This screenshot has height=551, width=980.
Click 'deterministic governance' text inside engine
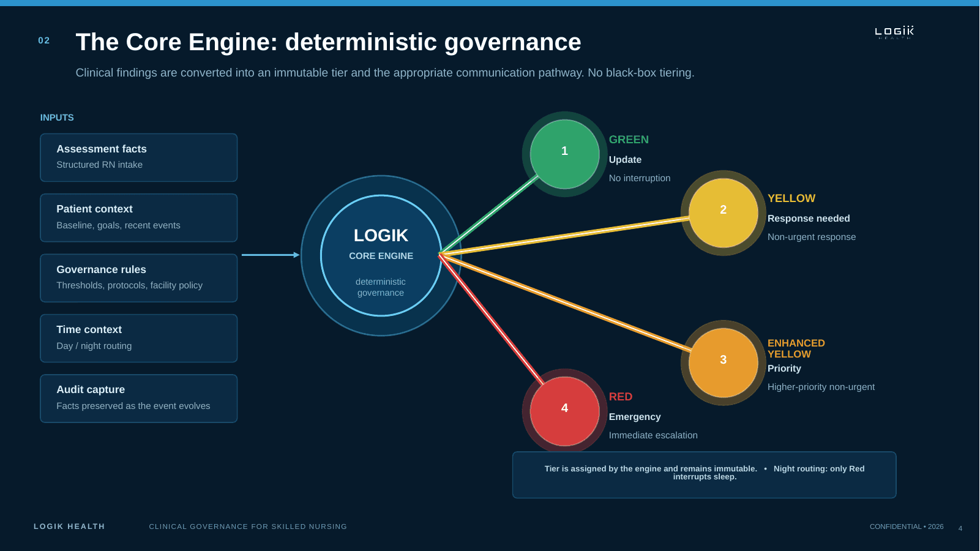(381, 287)
